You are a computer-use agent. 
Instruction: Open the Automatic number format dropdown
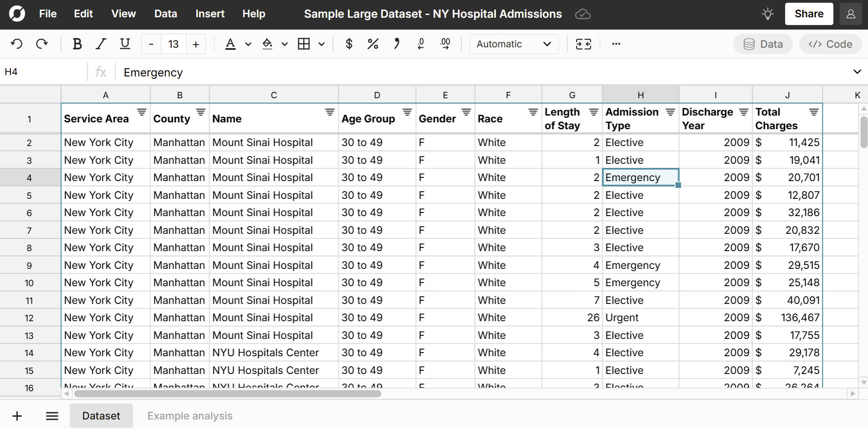coord(514,44)
